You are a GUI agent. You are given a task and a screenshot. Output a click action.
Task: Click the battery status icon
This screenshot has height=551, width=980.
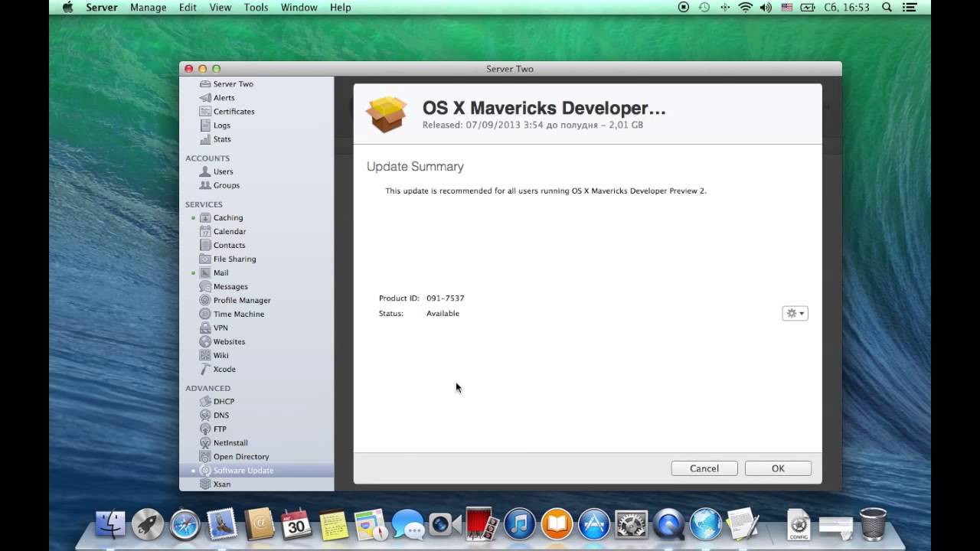pyautogui.click(x=808, y=7)
